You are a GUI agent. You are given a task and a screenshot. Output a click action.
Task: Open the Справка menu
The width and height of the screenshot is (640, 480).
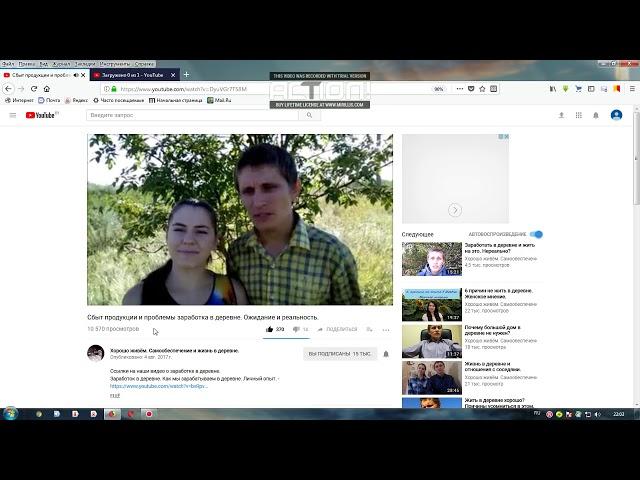pyautogui.click(x=144, y=64)
